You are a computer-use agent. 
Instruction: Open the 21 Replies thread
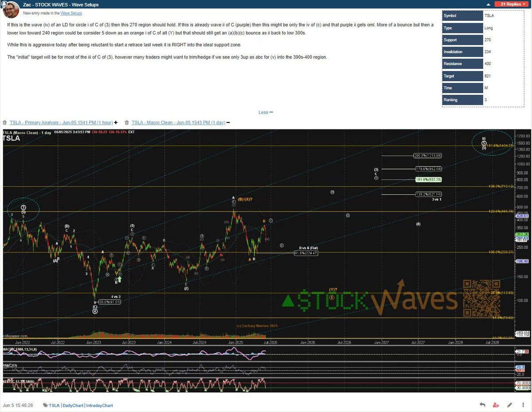[512, 4]
